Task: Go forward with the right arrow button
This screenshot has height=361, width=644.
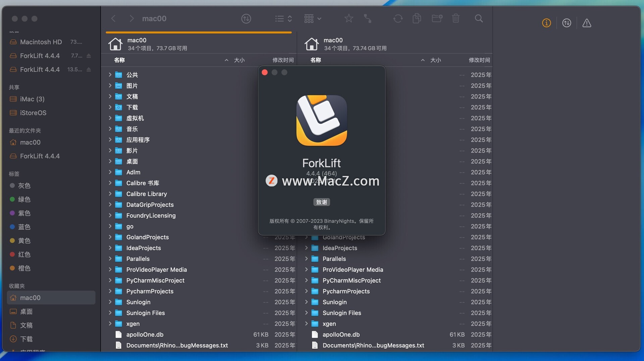Action: tap(131, 19)
